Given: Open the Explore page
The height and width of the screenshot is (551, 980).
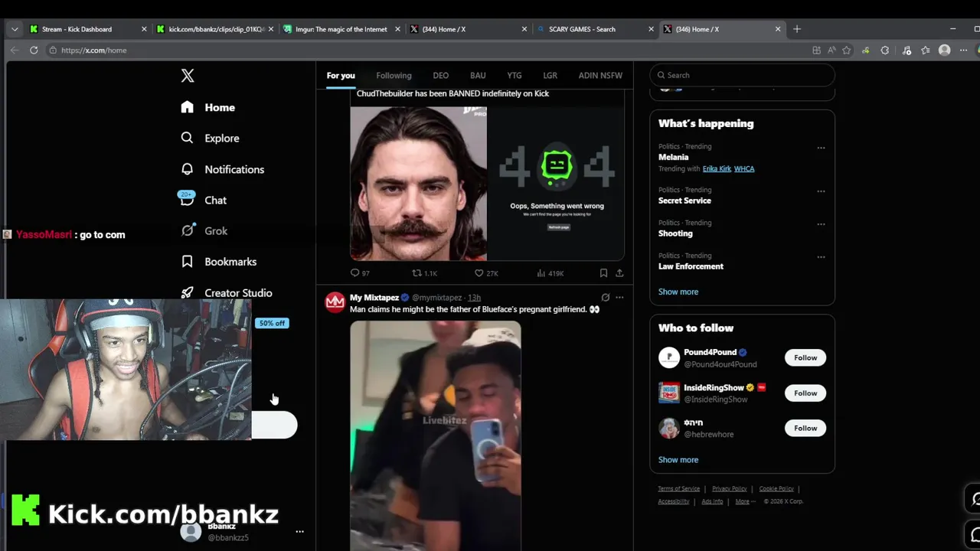Looking at the screenshot, I should 210,139.
